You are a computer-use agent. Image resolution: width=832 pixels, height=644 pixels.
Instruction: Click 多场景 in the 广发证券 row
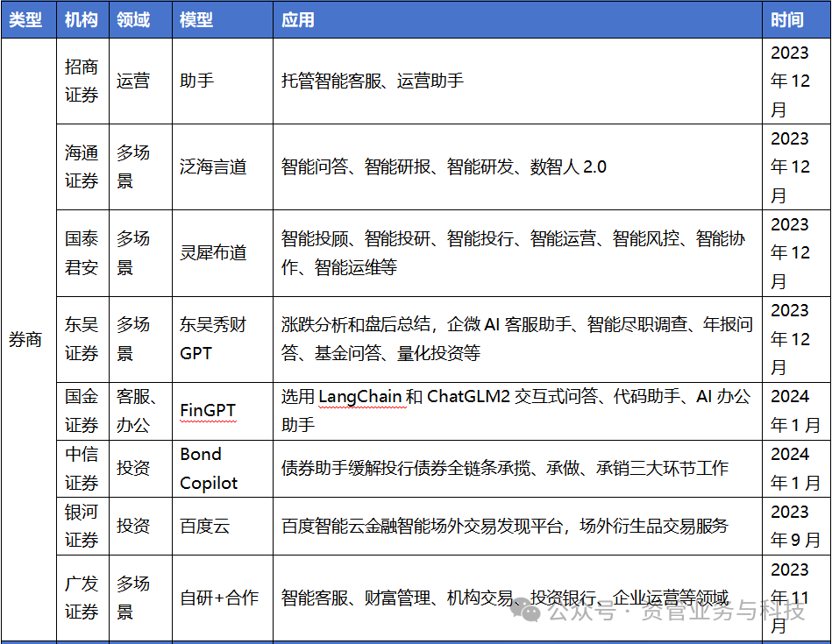pos(140,598)
